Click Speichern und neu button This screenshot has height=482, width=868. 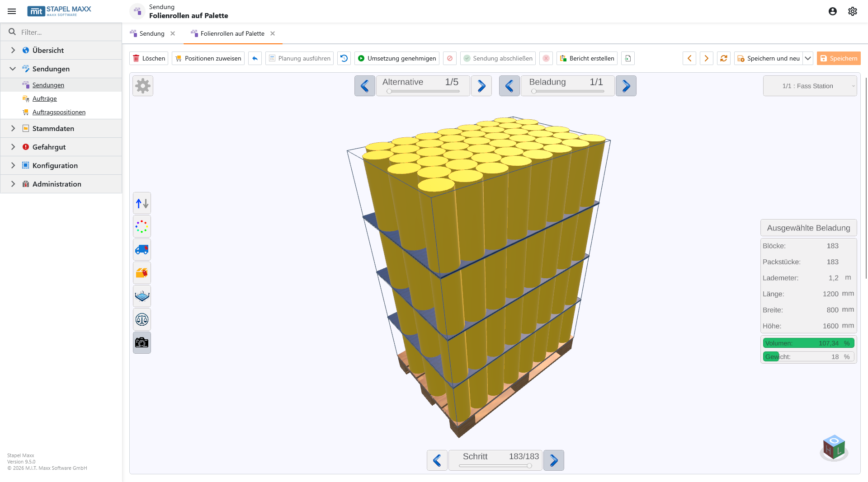769,58
